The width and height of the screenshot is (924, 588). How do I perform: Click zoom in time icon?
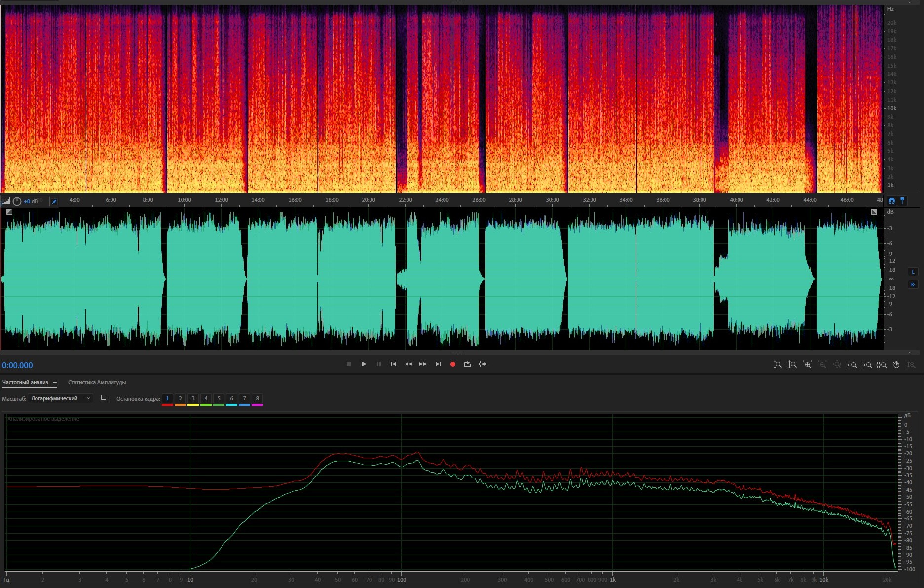(x=807, y=365)
